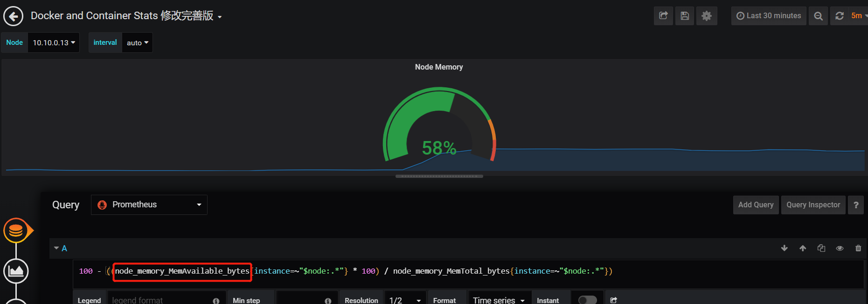Click the Node Memory panel title
This screenshot has height=304, width=868.
439,67
